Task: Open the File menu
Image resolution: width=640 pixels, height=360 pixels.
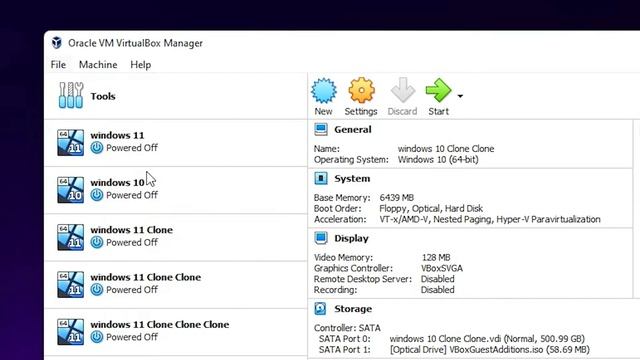Action: pos(58,64)
